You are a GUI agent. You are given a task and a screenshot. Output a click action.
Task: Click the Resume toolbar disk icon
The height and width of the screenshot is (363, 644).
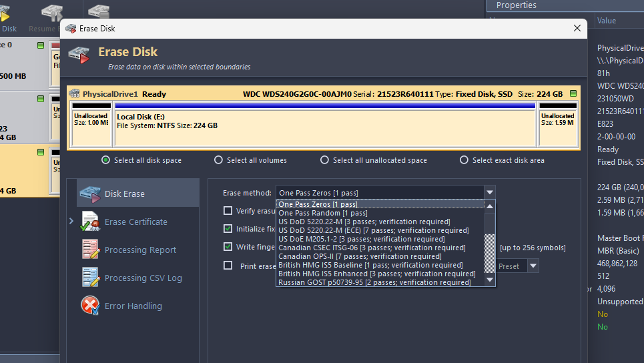click(x=51, y=13)
